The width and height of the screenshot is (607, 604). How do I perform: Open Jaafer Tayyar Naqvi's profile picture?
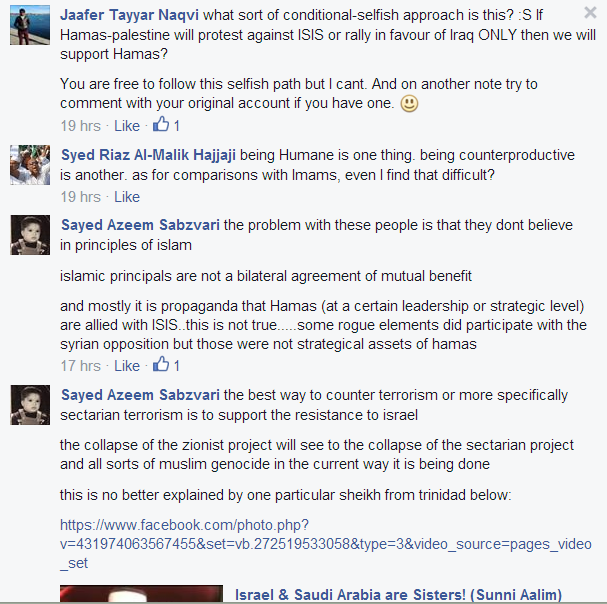30,25
